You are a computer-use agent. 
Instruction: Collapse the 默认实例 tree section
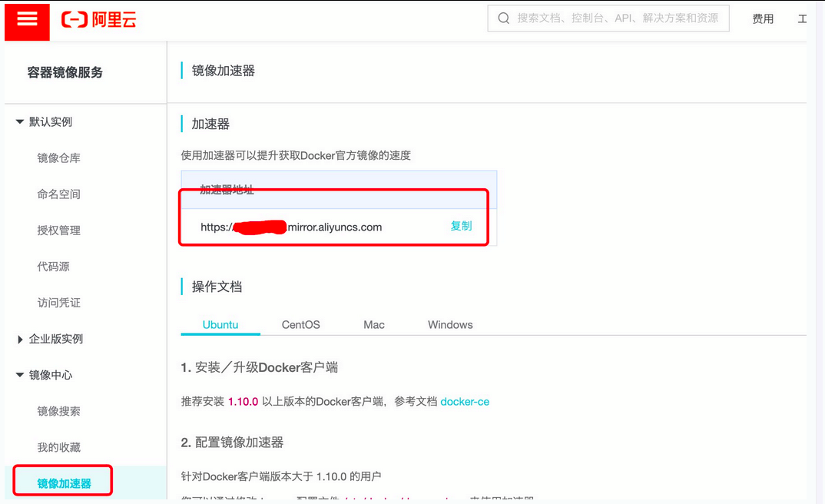tap(20, 121)
